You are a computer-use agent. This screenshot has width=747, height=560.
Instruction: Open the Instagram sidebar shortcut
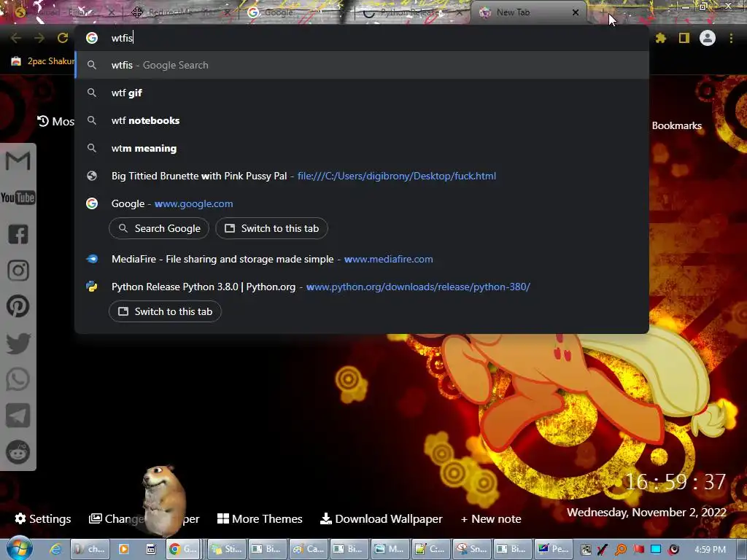click(x=18, y=270)
